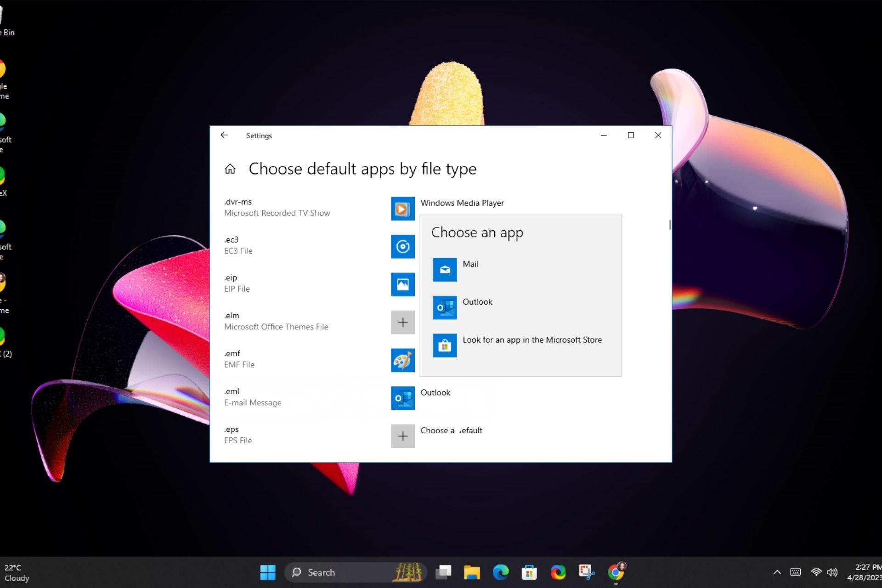The image size is (882, 588).
Task: Open Wi-Fi network settings in tray
Action: pos(816,572)
